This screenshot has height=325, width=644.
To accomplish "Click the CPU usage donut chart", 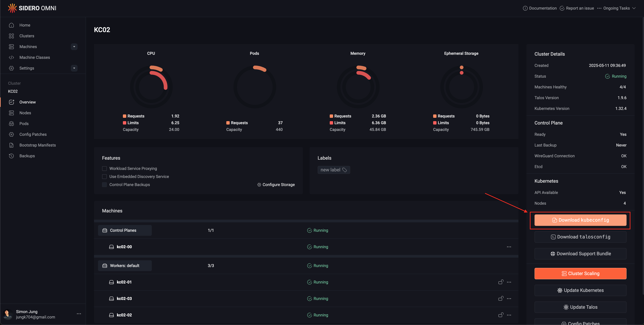I will pyautogui.click(x=151, y=87).
